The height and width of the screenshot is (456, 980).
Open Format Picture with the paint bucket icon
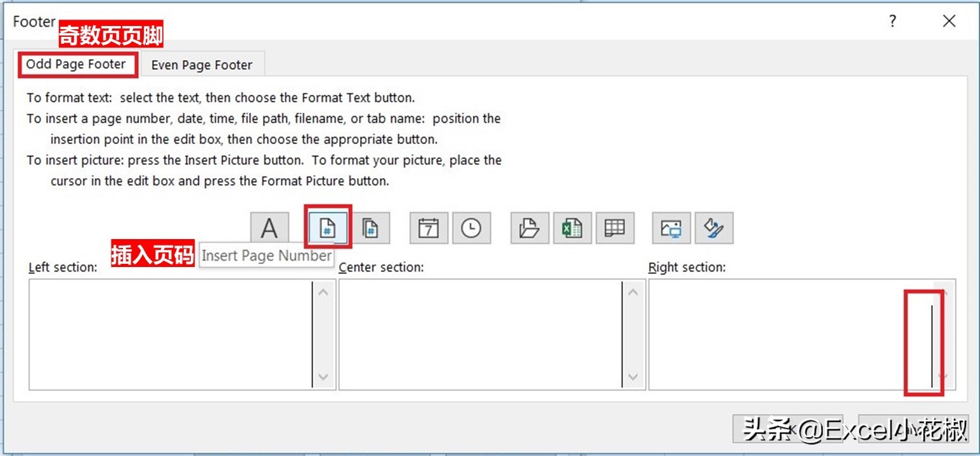(x=714, y=228)
